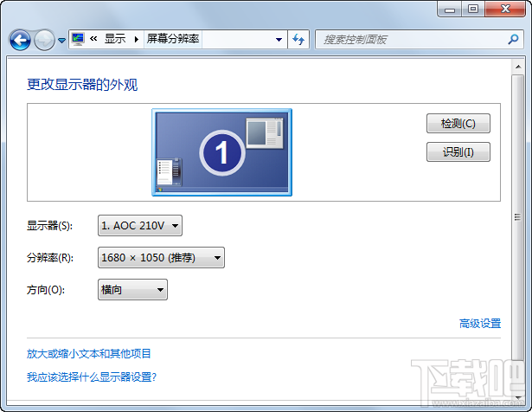The image size is (532, 412).
Task: Open the 显示器 AOC 210V dropdown
Action: pos(140,225)
